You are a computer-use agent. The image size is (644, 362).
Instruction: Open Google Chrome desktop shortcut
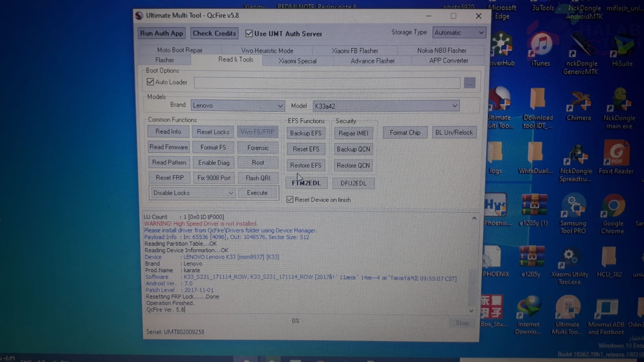coord(612,214)
